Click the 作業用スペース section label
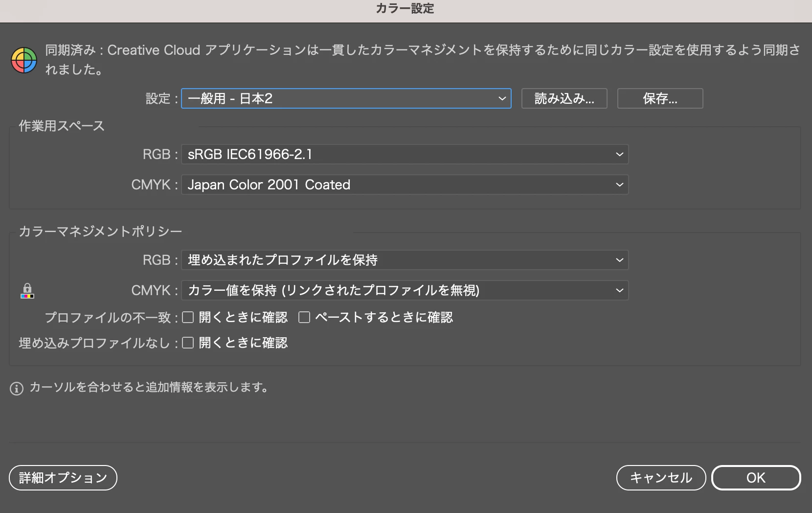Viewport: 812px width, 513px height. [62, 126]
